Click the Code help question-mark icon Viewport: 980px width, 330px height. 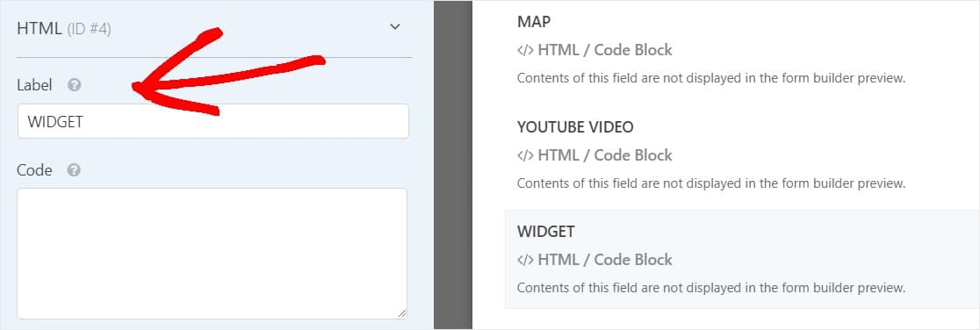[x=74, y=170]
